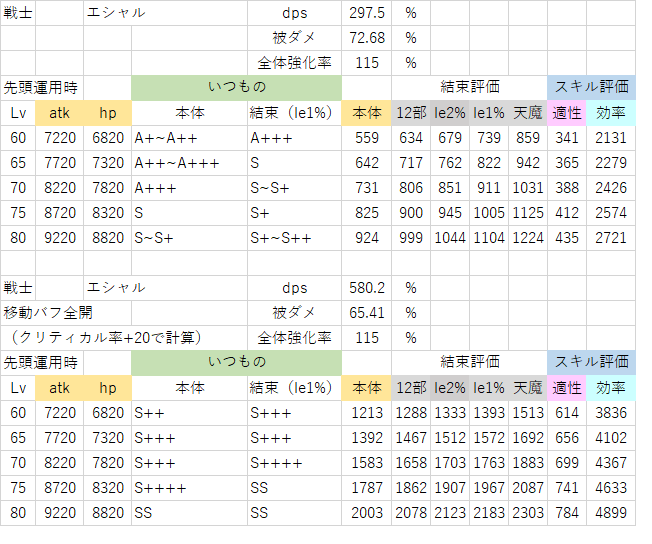Select the le1% score 911

(x=489, y=188)
